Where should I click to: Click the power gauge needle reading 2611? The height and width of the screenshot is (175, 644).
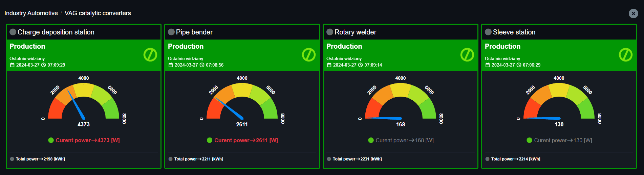tap(230, 109)
